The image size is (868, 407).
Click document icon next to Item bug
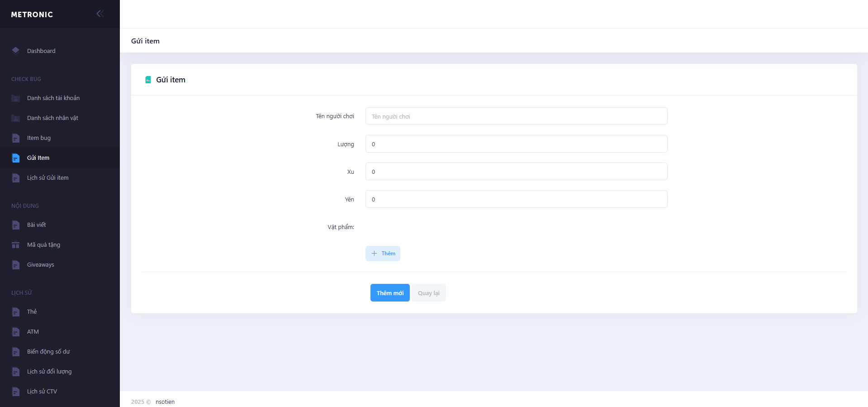coord(16,138)
